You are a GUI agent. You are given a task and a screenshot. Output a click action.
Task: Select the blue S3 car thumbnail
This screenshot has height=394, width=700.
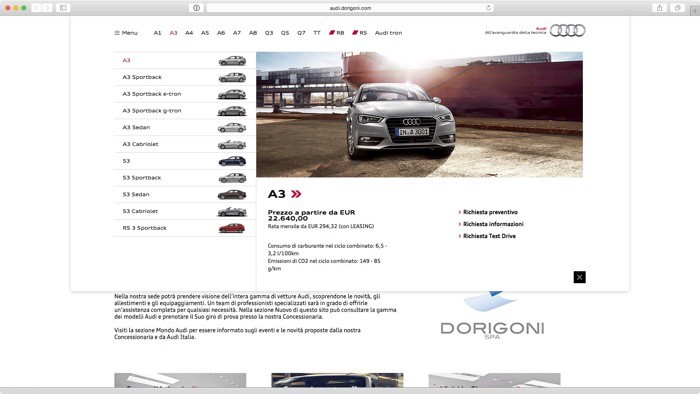pyautogui.click(x=232, y=161)
